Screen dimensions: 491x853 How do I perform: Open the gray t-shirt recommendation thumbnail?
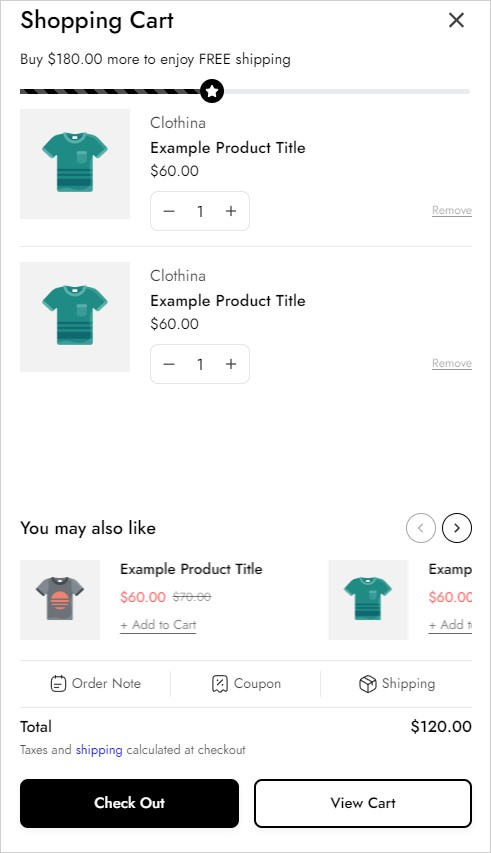point(60,600)
